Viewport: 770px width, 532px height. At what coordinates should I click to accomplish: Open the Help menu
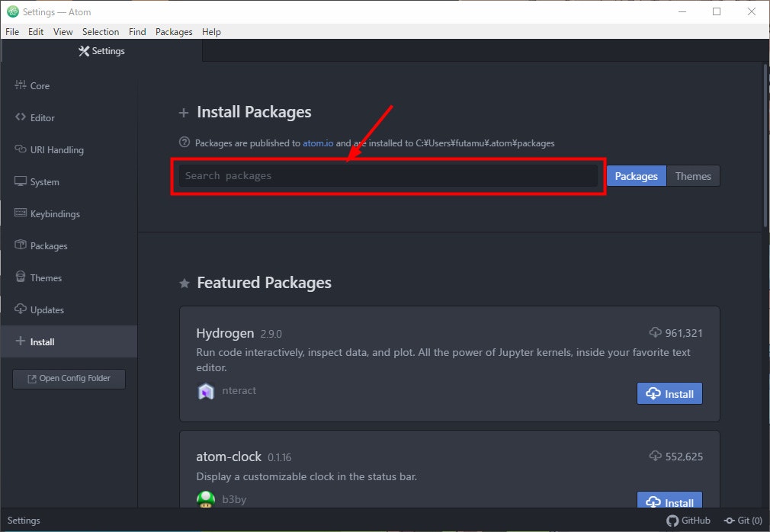[211, 32]
